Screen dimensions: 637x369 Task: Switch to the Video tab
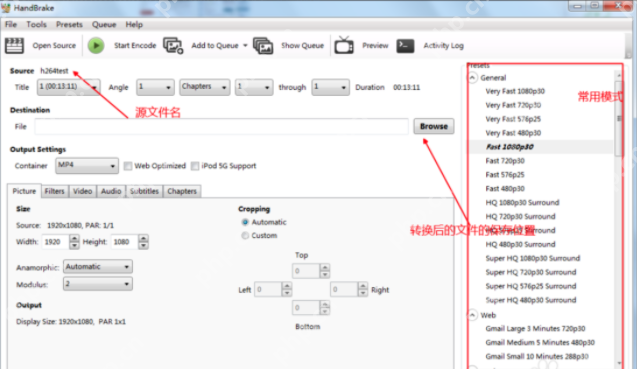[82, 191]
